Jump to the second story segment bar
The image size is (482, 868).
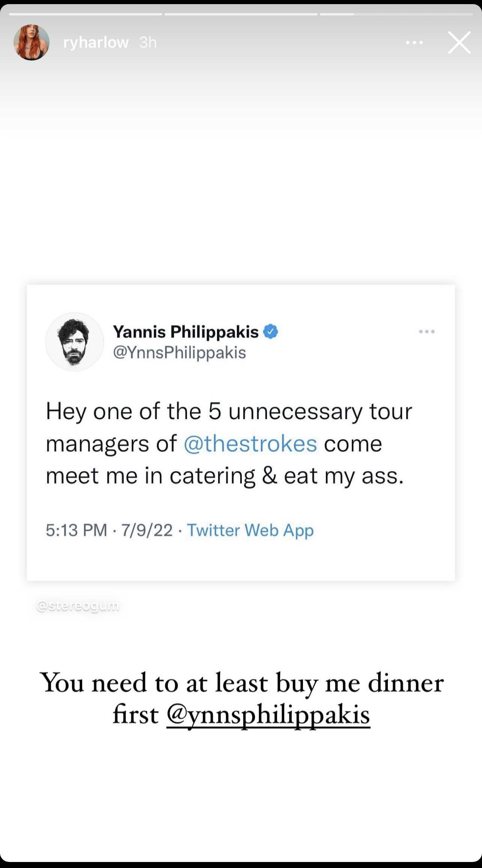pyautogui.click(x=241, y=14)
